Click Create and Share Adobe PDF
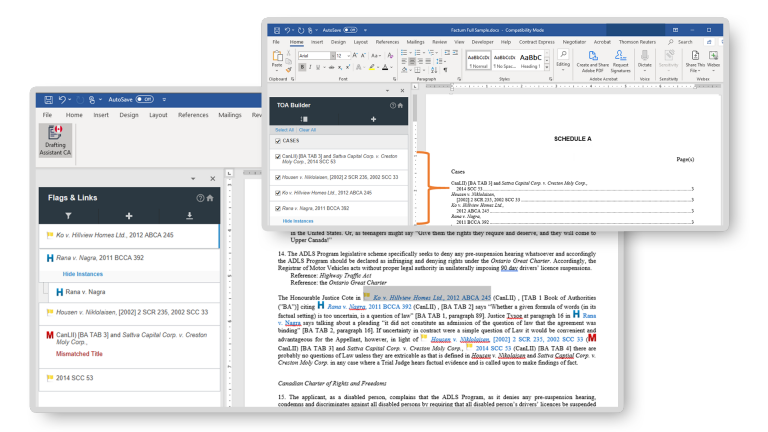This screenshot has height=432, width=768. pyautogui.click(x=593, y=62)
